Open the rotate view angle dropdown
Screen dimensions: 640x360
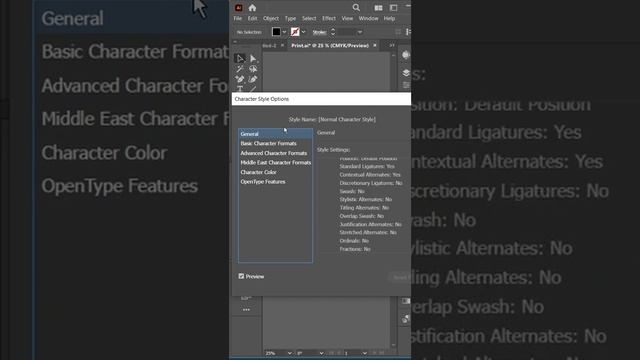pos(321,353)
